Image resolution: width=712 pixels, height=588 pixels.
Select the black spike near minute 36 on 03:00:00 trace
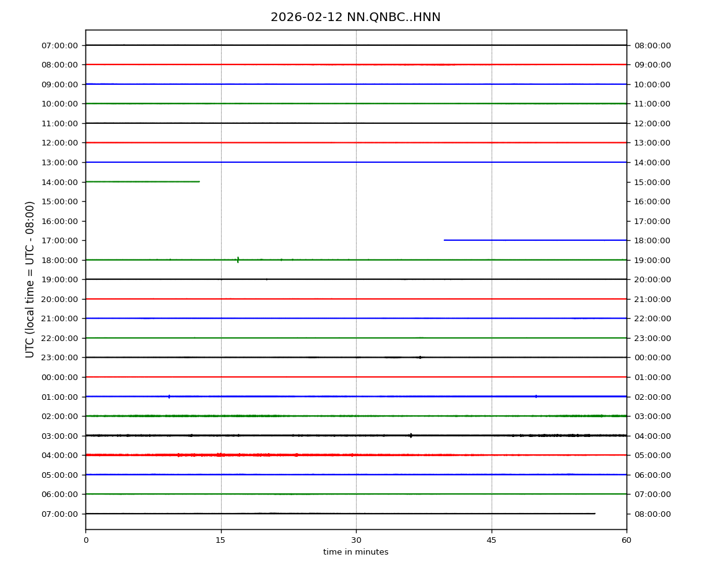click(x=410, y=435)
